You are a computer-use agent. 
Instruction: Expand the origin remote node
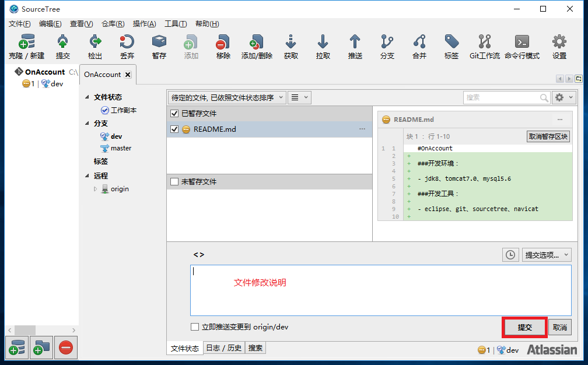pos(95,189)
